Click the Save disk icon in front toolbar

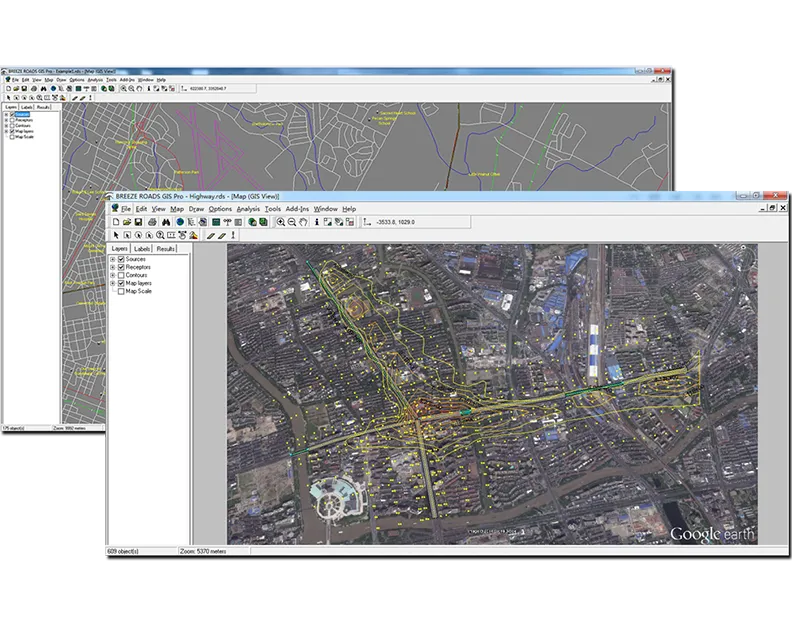(x=138, y=222)
